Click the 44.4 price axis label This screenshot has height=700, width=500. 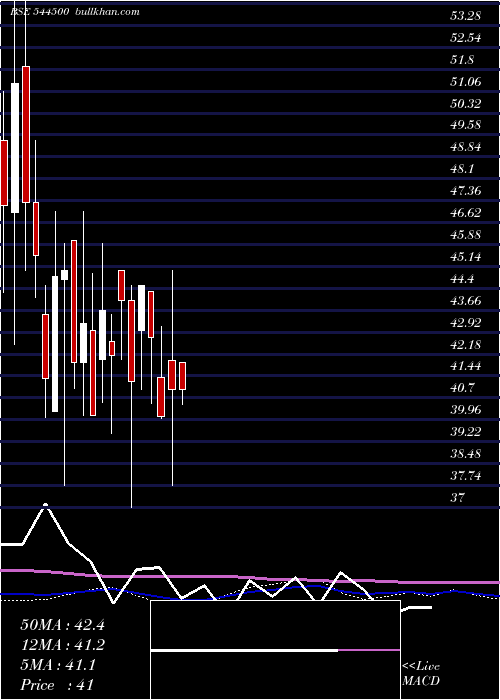462,279
